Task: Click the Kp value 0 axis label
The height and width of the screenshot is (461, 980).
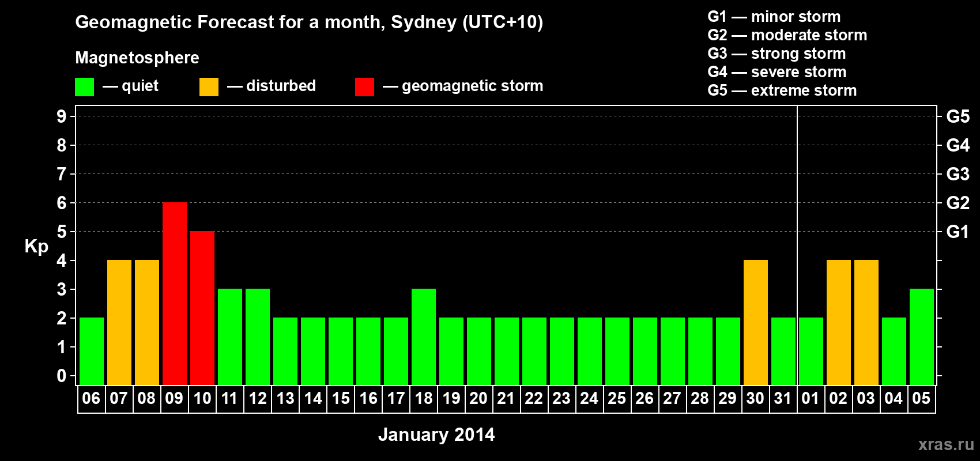Action: pyautogui.click(x=62, y=376)
